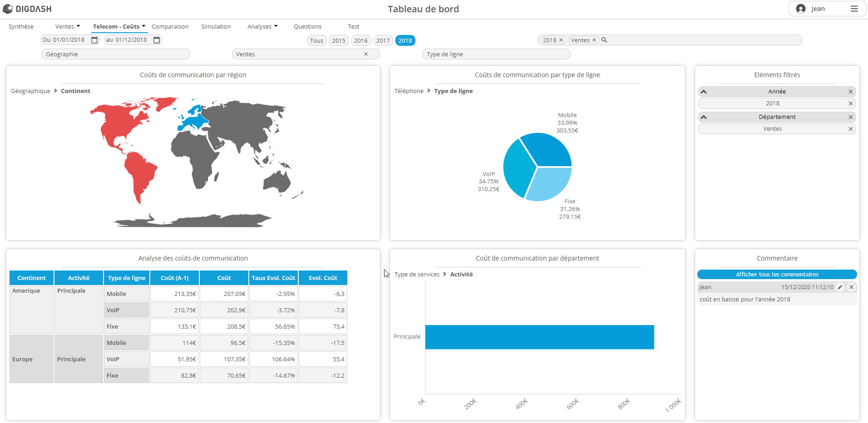Image resolution: width=868 pixels, height=423 pixels.
Task: Remove the 2018 filtered element
Action: (x=851, y=103)
